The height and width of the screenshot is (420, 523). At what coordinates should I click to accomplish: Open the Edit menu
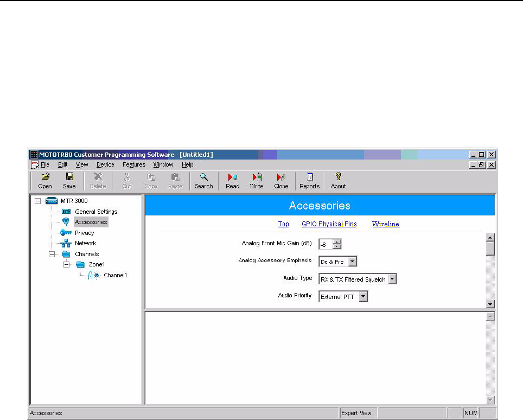click(x=62, y=164)
